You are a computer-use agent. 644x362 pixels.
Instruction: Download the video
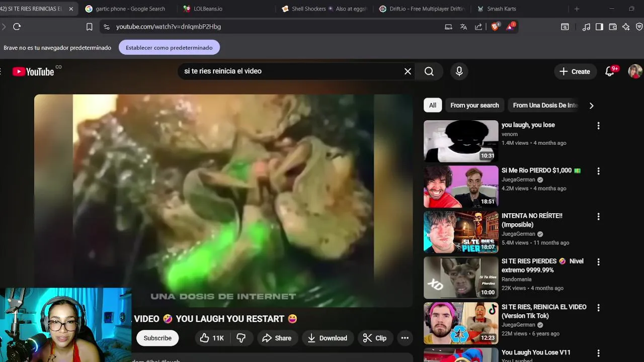click(328, 338)
